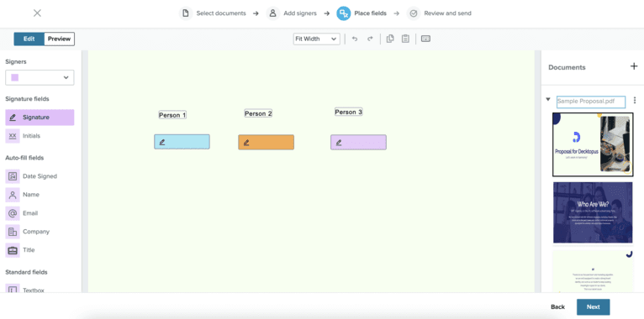
Task: Click the Back button
Action: click(x=557, y=306)
